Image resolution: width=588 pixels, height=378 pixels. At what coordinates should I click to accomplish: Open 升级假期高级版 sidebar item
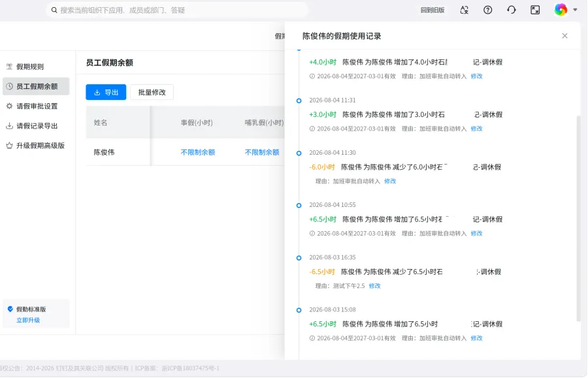(x=36, y=146)
